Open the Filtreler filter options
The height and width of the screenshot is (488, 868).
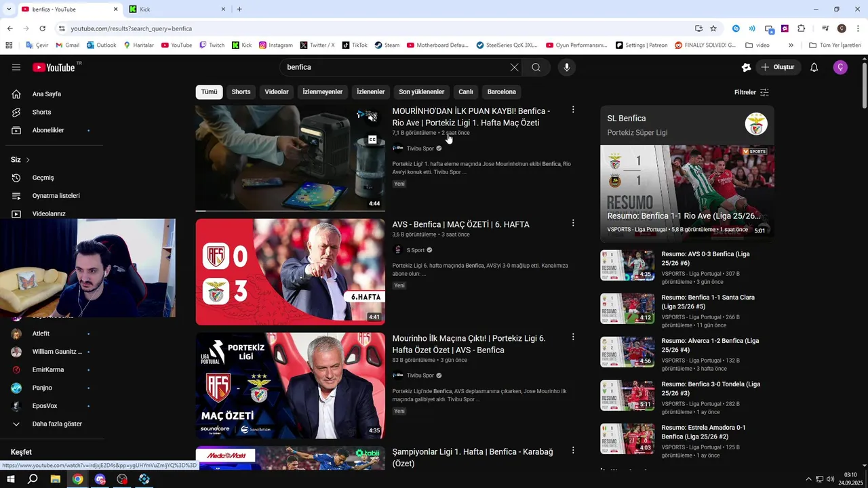pos(751,92)
